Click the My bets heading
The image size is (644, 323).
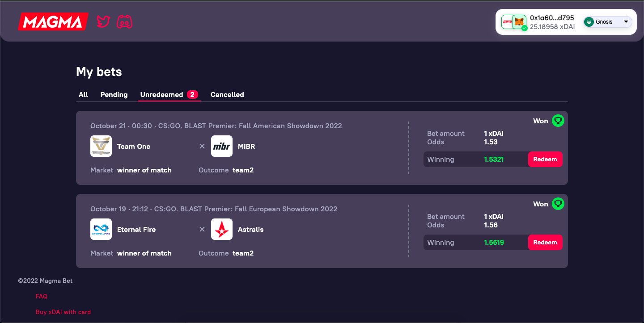coord(99,72)
